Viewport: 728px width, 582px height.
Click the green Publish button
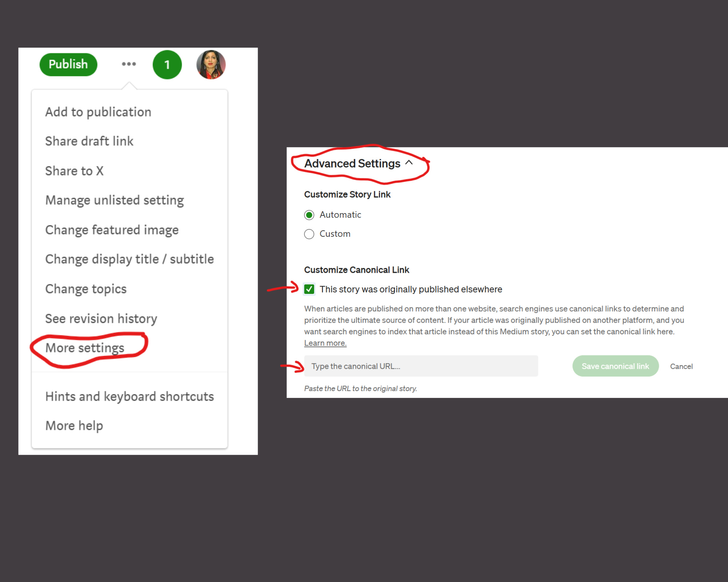pos(68,64)
